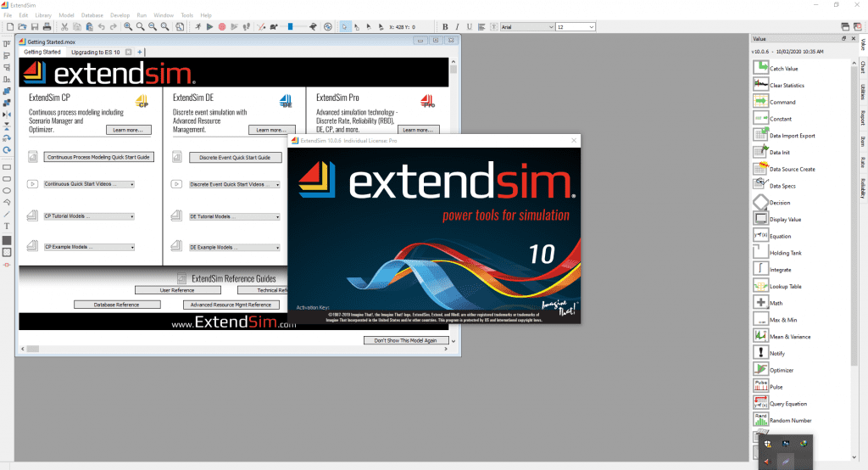Viewport: 868px width, 470px height.
Task: Adjust the simulation speed slider
Action: 291,27
